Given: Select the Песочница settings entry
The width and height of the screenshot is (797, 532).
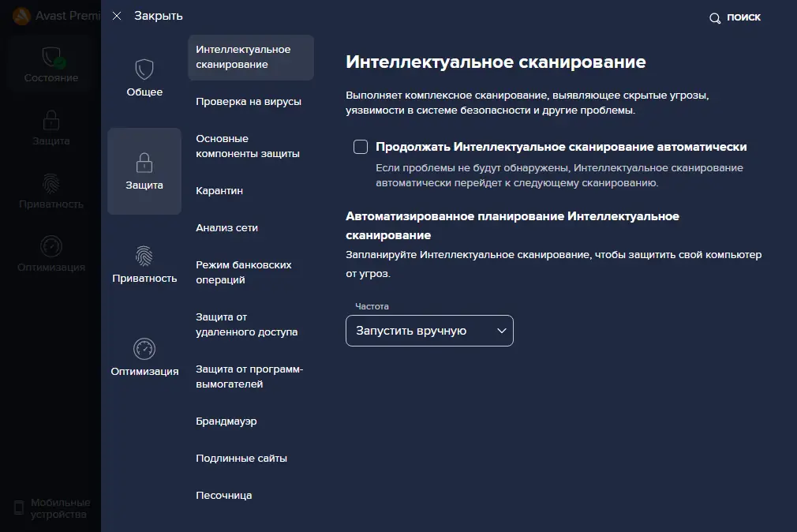Looking at the screenshot, I should click(223, 495).
